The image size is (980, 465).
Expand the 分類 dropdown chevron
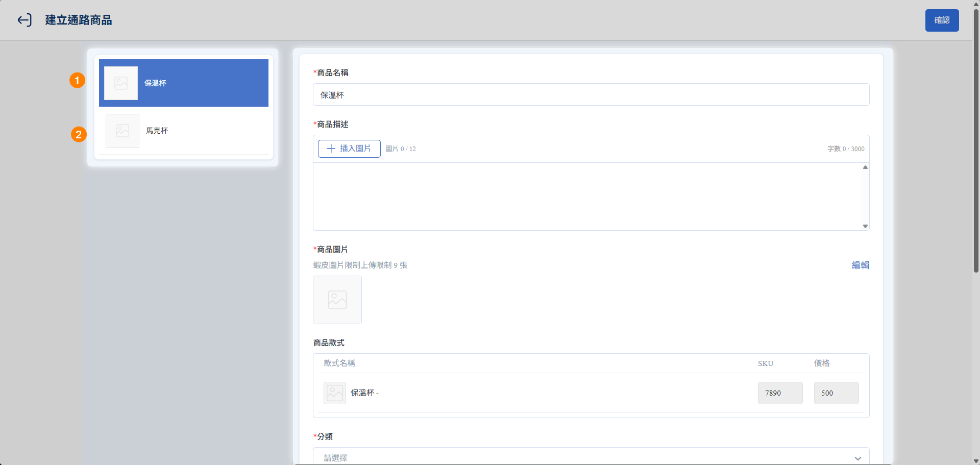[x=857, y=458]
